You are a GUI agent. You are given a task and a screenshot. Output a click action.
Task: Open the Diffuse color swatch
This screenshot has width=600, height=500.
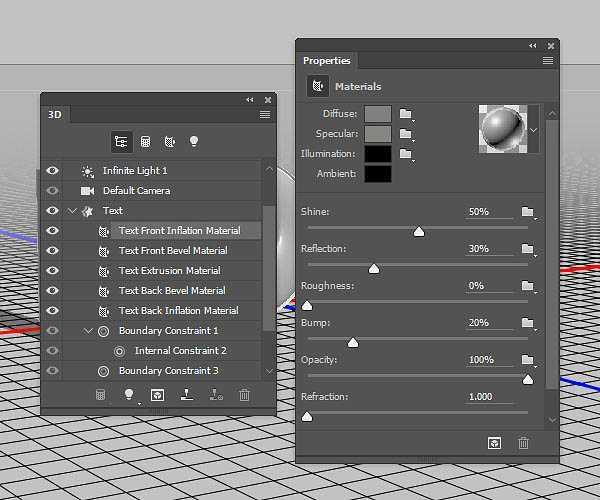(378, 114)
